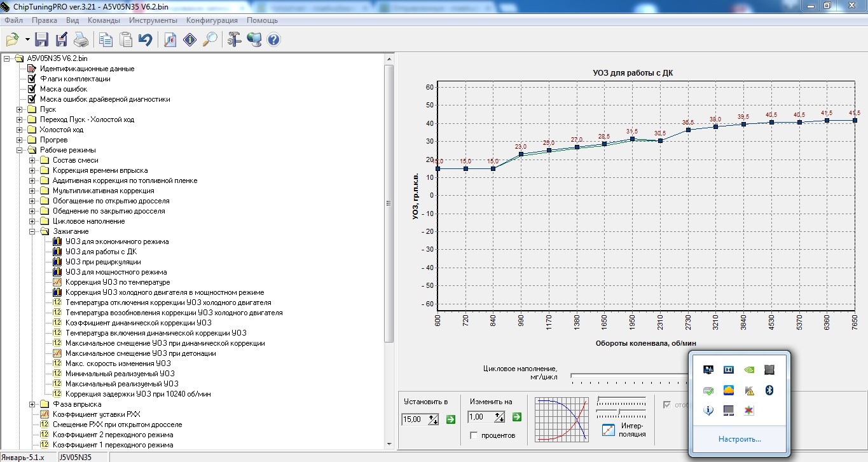Click the Save floppy disk toolbar icon
This screenshot has width=868, height=462.
pos(42,40)
